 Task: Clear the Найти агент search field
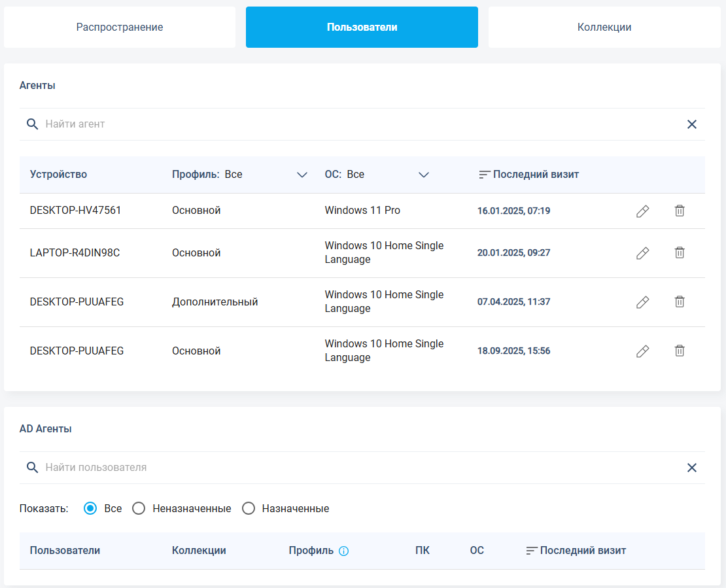[691, 124]
